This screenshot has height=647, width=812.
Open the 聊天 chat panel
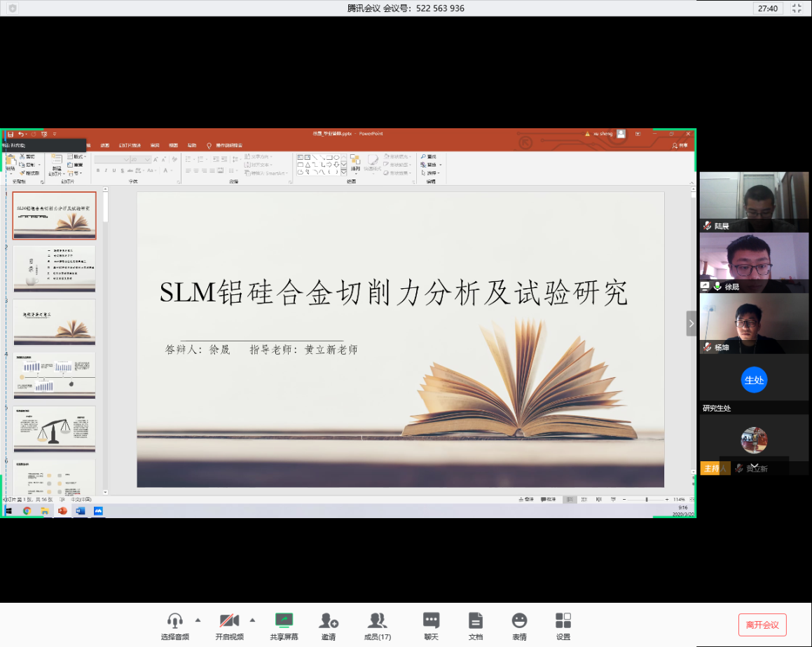point(431,626)
